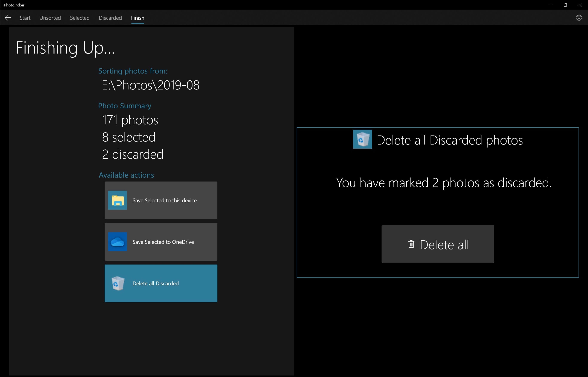Click the back arrow icon
The width and height of the screenshot is (588, 377).
click(8, 18)
